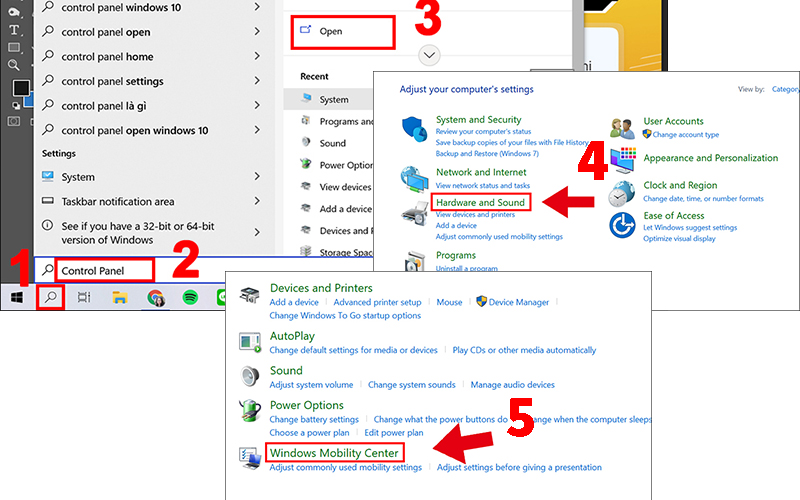Select the Zoom tool in Photoshop toolbar

click(x=14, y=65)
